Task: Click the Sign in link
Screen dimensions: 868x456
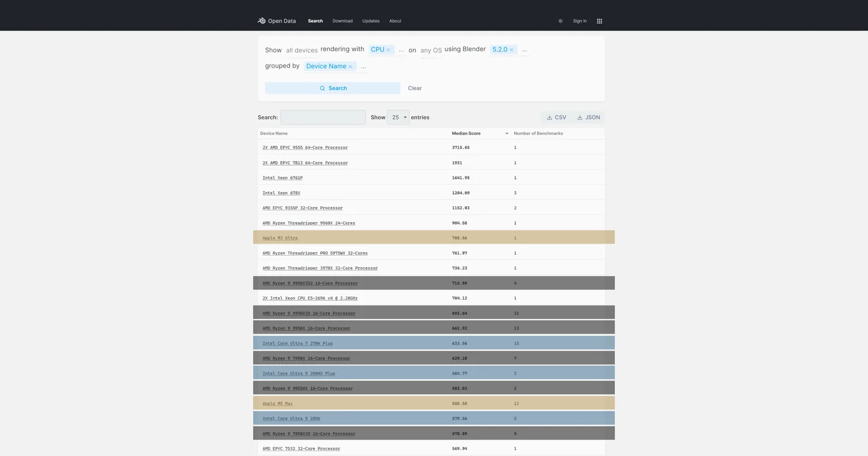Action: pyautogui.click(x=580, y=21)
